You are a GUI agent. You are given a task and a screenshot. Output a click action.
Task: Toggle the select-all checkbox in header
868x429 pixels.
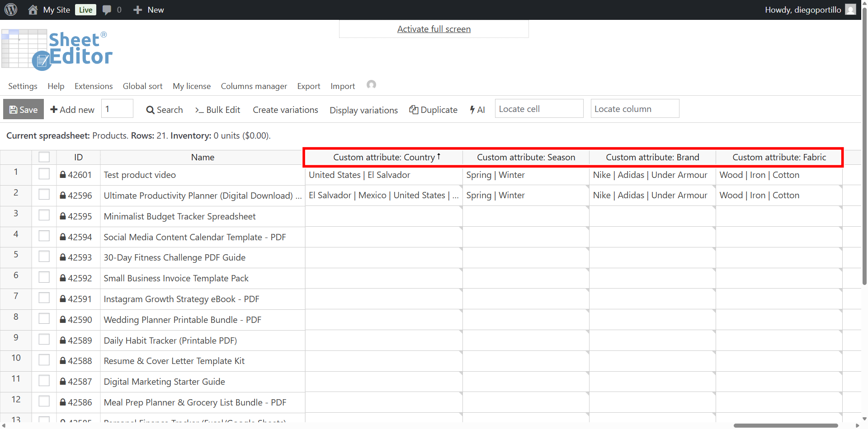(44, 157)
